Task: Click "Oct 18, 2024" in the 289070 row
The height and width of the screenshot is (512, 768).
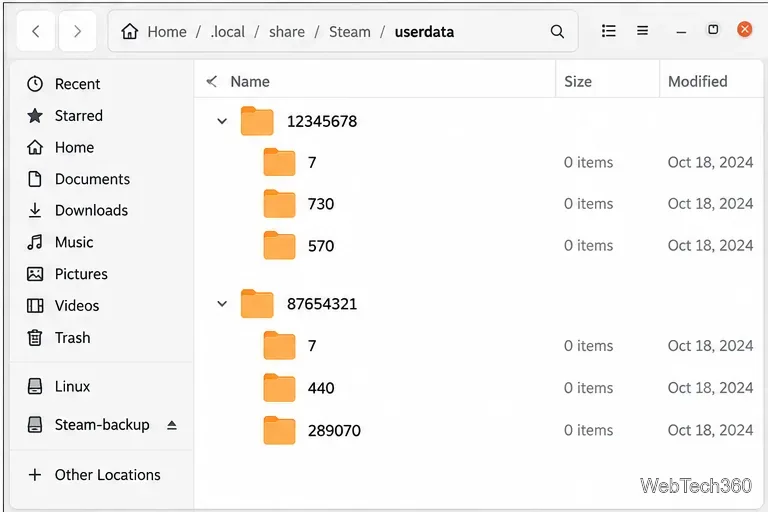Action: click(x=710, y=430)
